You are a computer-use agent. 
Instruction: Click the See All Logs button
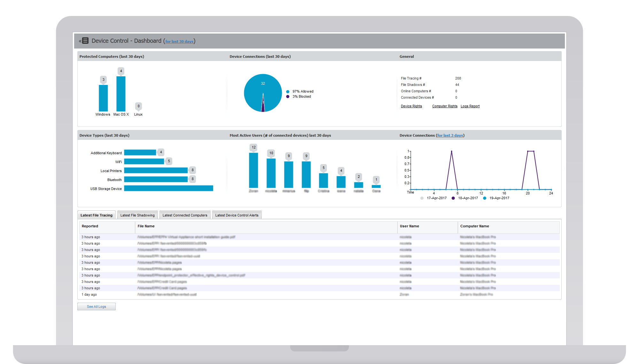96,307
